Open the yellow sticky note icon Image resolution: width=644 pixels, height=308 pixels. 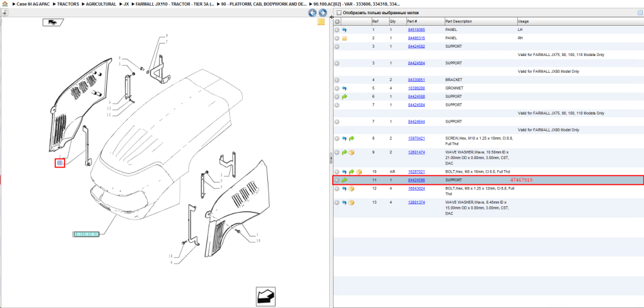tap(321, 22)
